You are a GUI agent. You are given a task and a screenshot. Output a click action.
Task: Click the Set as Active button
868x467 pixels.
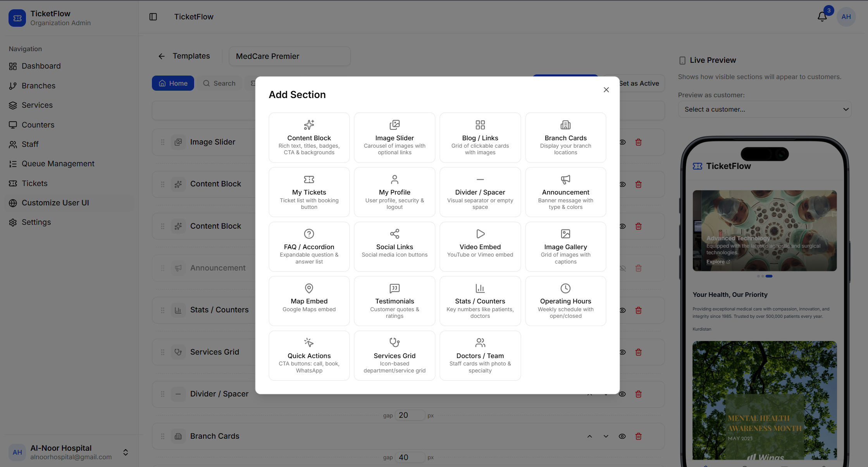point(639,83)
